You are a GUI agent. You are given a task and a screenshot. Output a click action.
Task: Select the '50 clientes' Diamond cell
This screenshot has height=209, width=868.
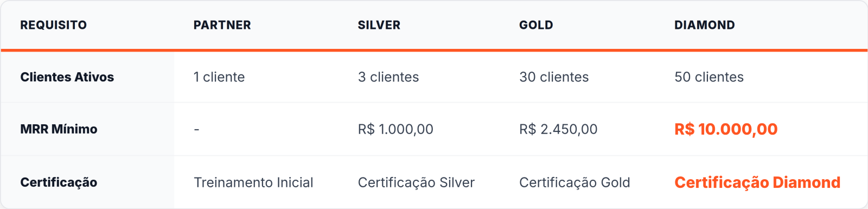(709, 77)
